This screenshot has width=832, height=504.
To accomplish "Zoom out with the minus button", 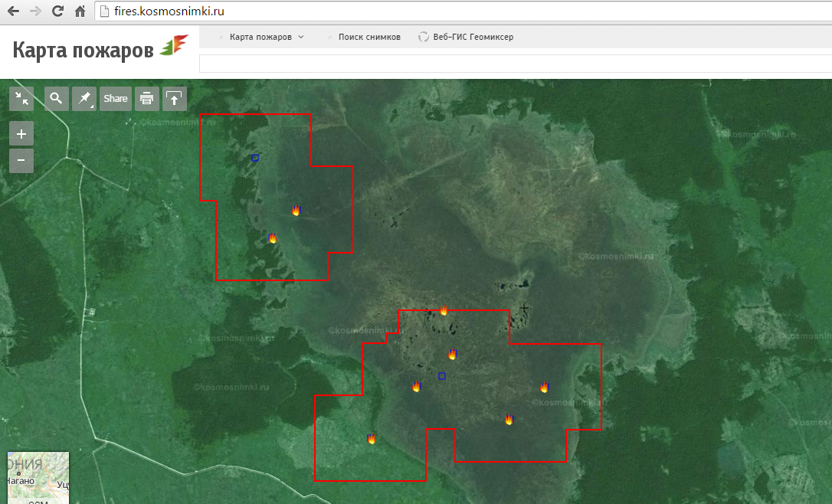I will tap(21, 161).
